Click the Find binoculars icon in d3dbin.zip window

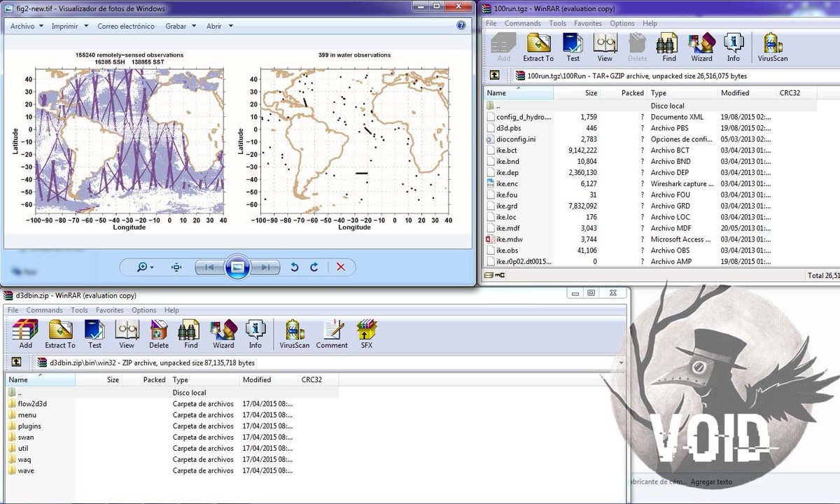[x=191, y=334]
